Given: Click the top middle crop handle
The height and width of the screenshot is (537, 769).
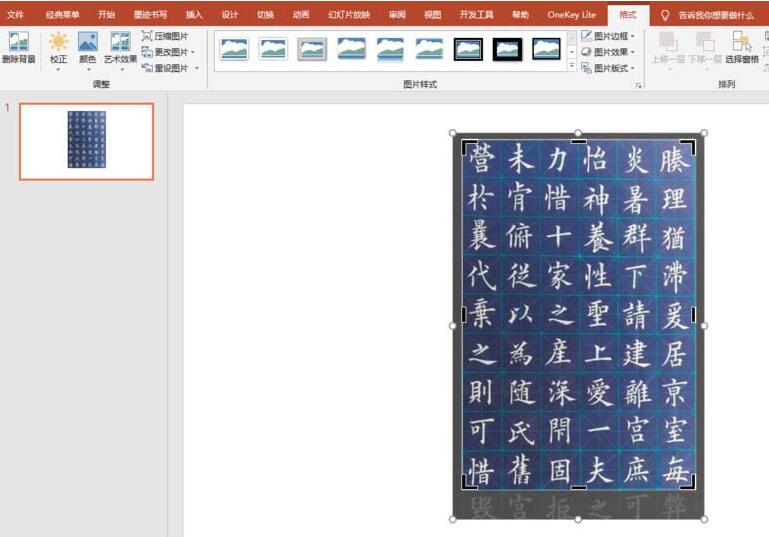Looking at the screenshot, I should pyautogui.click(x=578, y=141).
